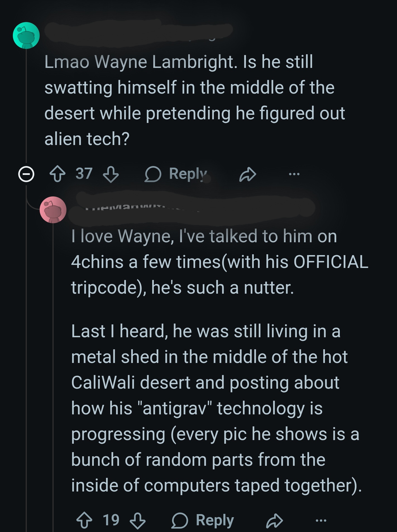Click the 37 vote score
Viewport: 397px width, 532px height.
[x=84, y=174]
